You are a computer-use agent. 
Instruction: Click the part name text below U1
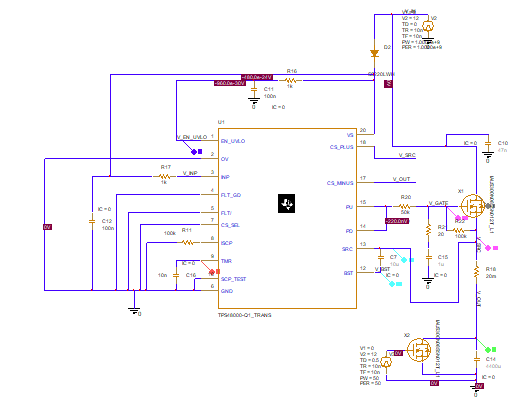click(x=245, y=315)
